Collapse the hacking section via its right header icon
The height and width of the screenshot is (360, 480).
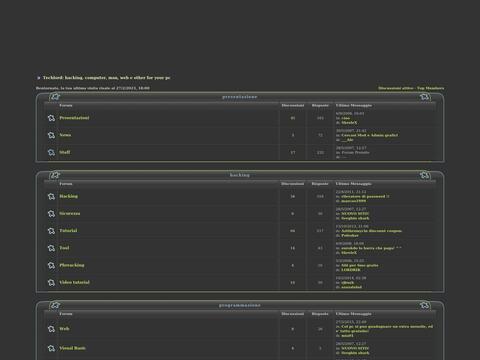pos(424,175)
